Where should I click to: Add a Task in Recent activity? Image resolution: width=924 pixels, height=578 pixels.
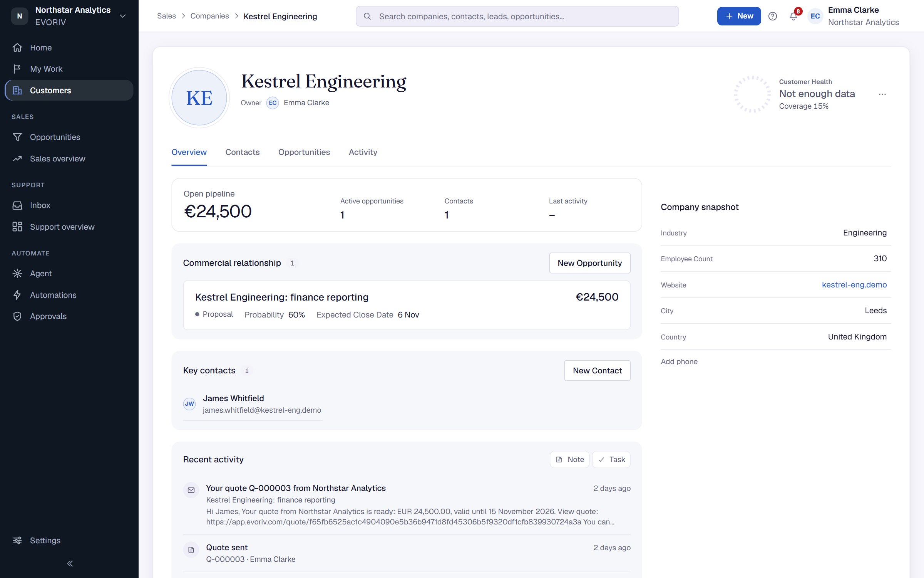point(611,459)
